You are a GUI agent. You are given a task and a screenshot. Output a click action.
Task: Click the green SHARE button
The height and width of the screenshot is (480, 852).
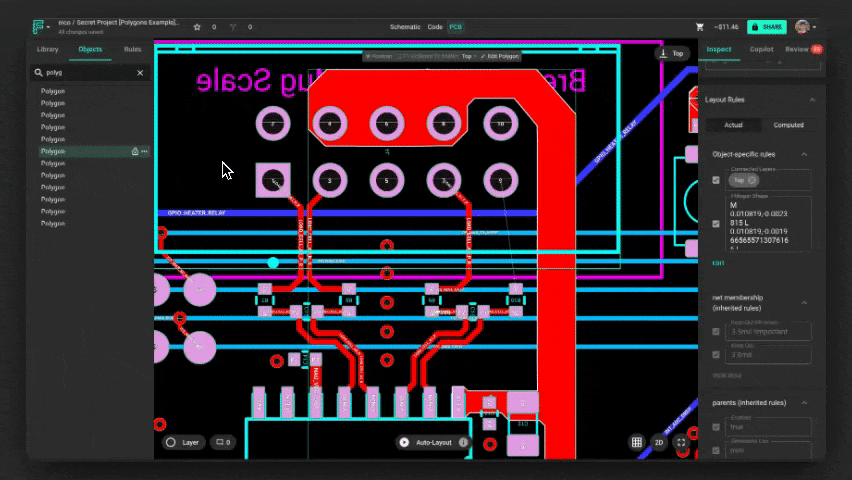coord(766,27)
